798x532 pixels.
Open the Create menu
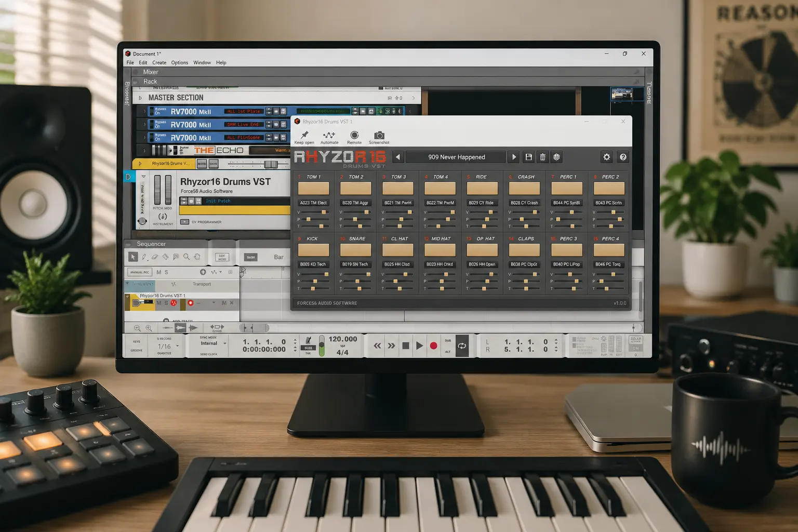[159, 62]
